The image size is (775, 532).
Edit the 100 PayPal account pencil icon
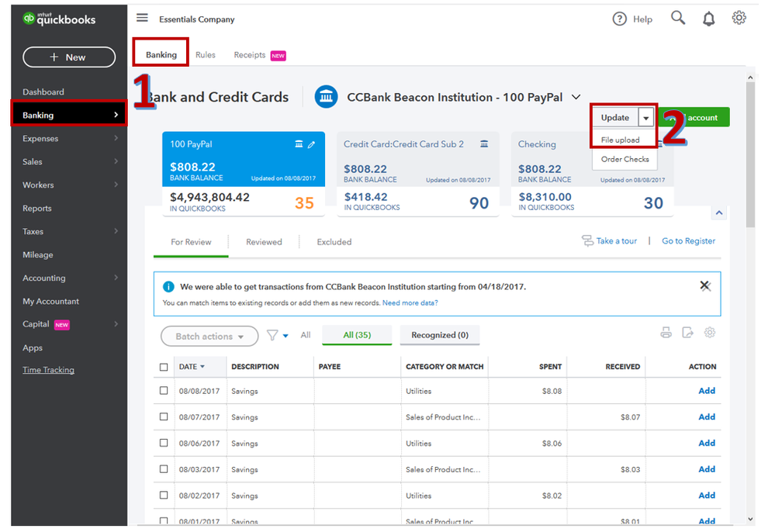pos(311,145)
